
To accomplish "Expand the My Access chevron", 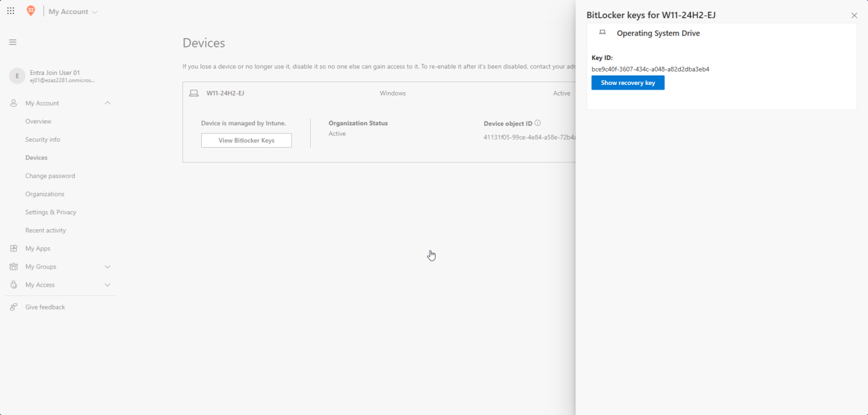I will 108,285.
